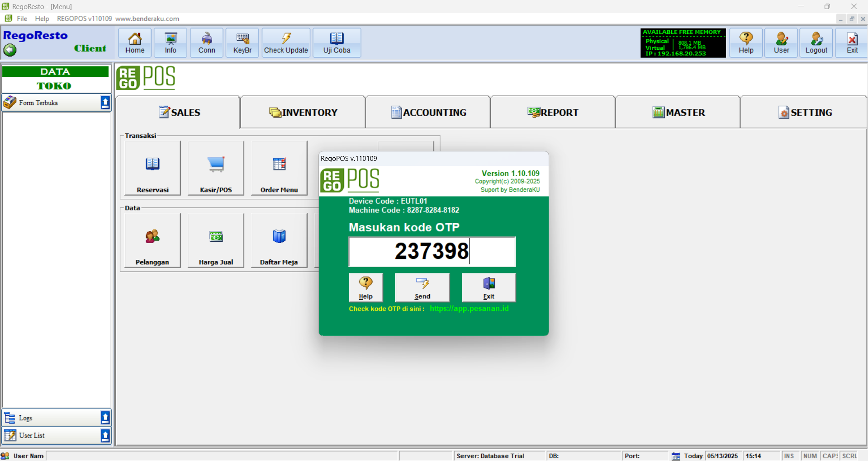Expand the Form Terbuka panel
This screenshot has height=461, width=868.
(105, 103)
